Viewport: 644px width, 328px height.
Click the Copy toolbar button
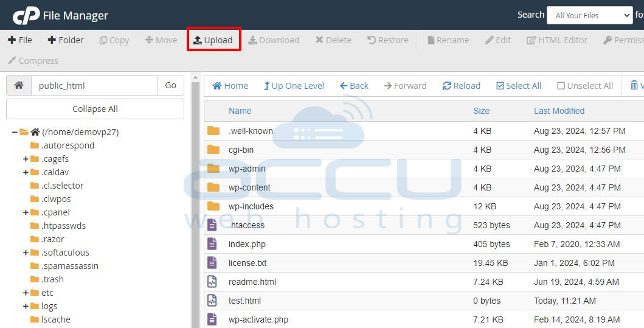pyautogui.click(x=114, y=40)
